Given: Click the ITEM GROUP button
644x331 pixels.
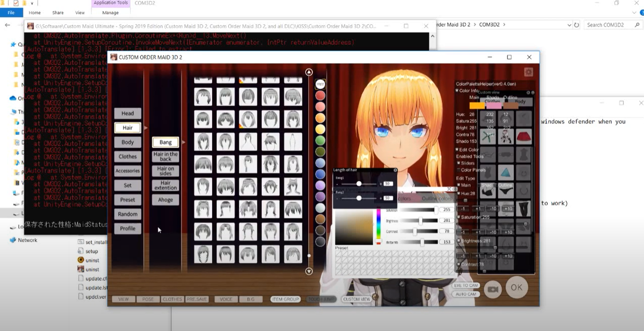Looking at the screenshot, I should (x=285, y=299).
